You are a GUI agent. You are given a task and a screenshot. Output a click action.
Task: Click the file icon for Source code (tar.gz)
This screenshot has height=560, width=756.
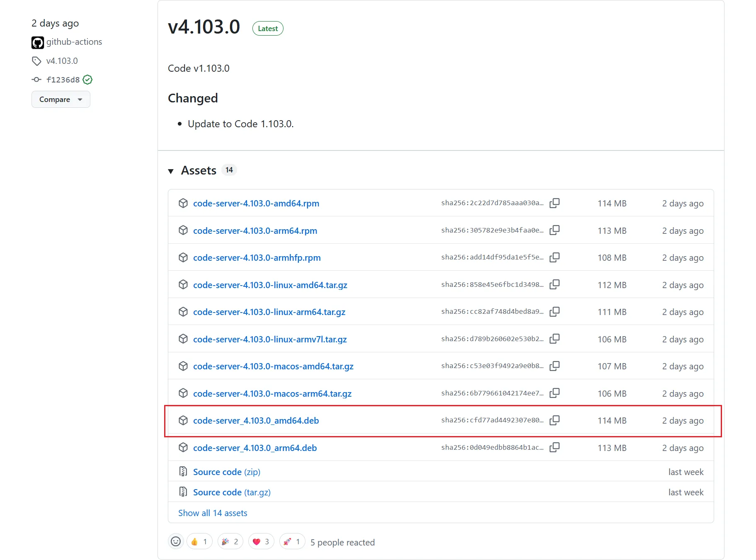pos(183,492)
